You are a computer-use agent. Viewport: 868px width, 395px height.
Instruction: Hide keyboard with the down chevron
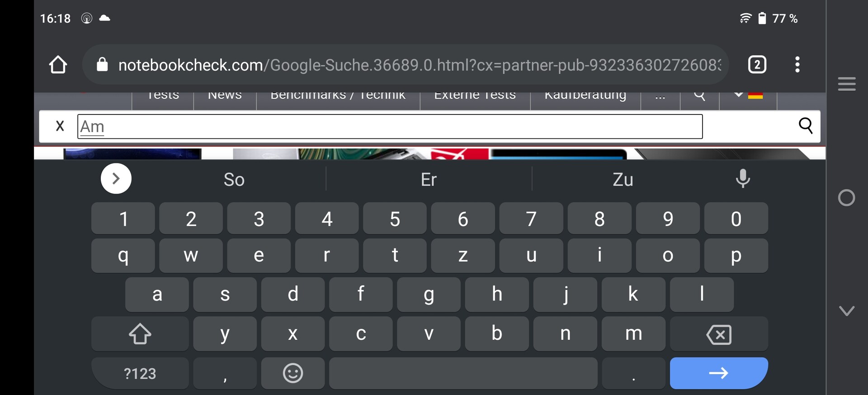click(846, 310)
